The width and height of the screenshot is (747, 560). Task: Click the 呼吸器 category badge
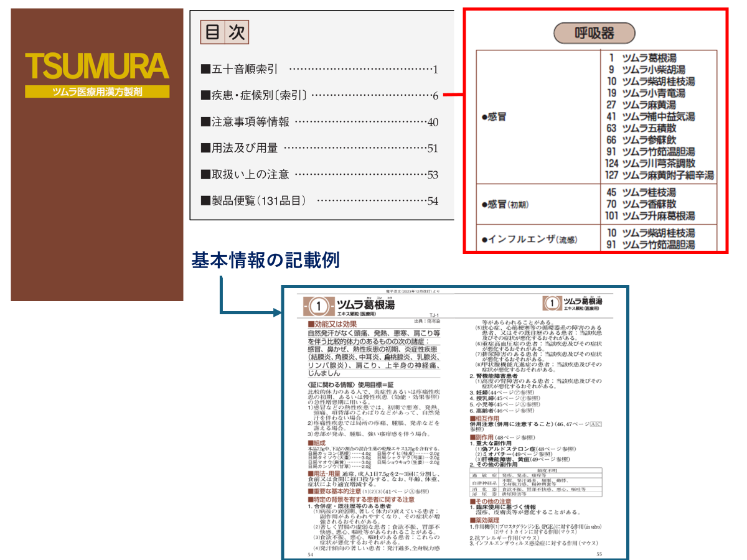pos(594,33)
